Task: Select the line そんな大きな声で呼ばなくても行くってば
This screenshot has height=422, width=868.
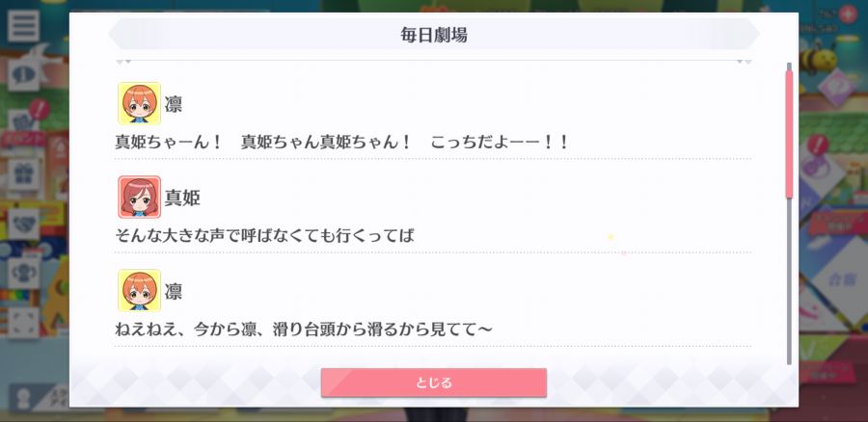Action: tap(264, 236)
